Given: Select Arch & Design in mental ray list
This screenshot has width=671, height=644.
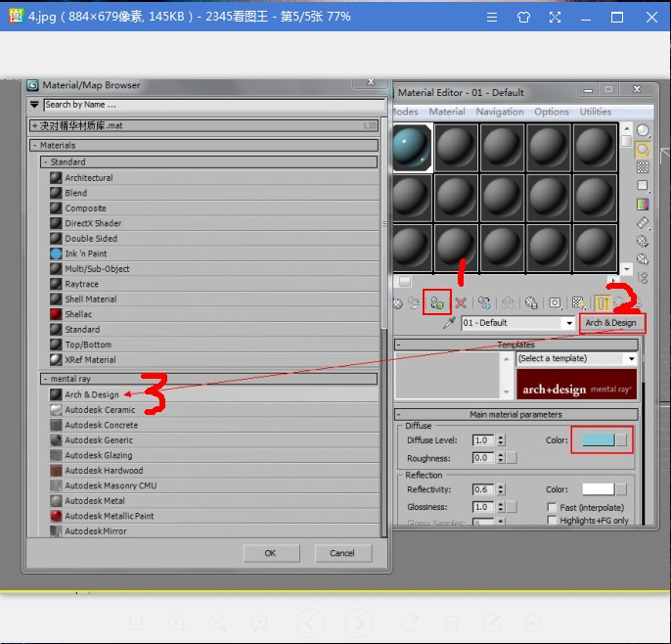Looking at the screenshot, I should coord(92,394).
